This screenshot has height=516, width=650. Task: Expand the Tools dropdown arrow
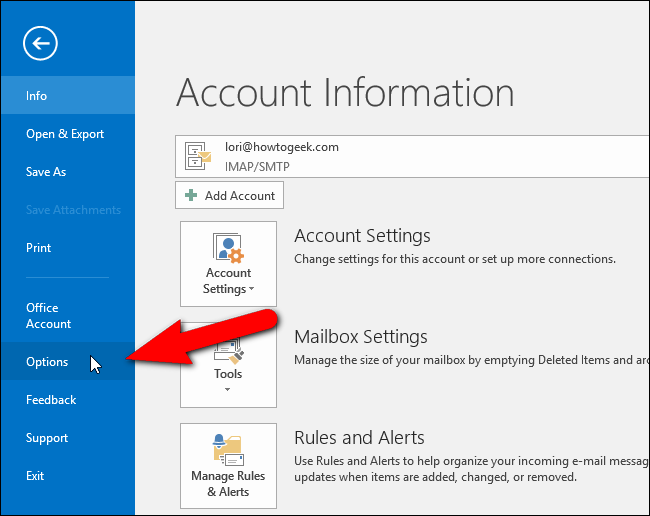click(228, 390)
